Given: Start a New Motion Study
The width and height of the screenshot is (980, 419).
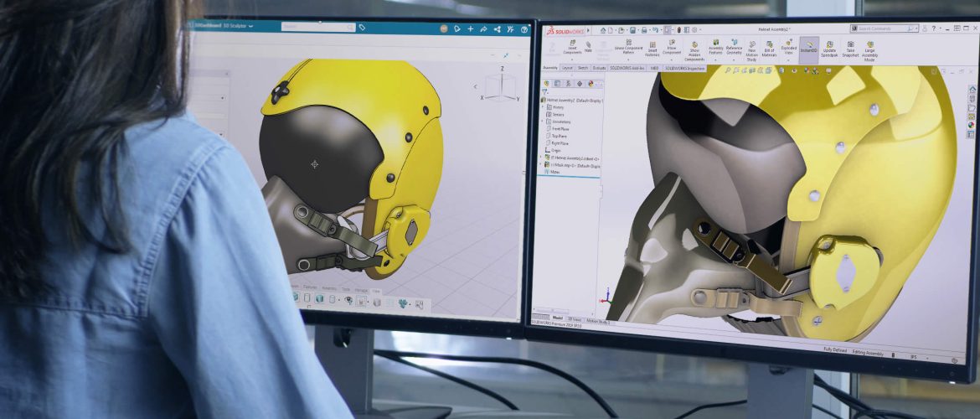Looking at the screenshot, I should click(751, 51).
